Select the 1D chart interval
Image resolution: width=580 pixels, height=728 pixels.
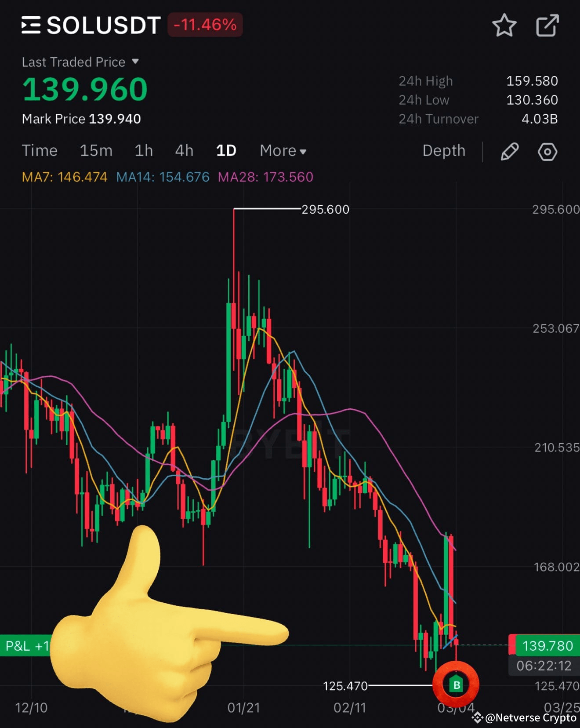click(226, 151)
